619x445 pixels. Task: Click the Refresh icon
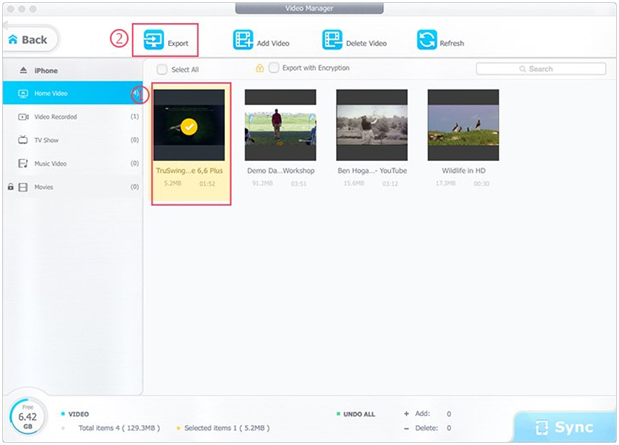pos(427,40)
